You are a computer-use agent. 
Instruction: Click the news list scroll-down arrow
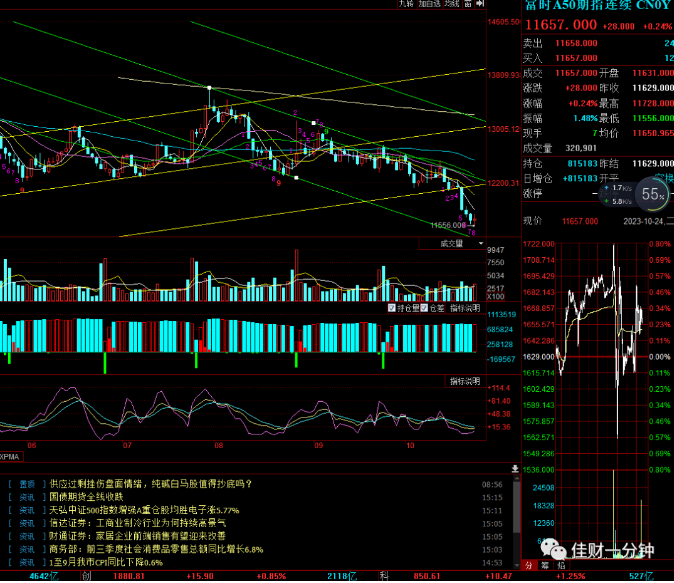pos(517,565)
